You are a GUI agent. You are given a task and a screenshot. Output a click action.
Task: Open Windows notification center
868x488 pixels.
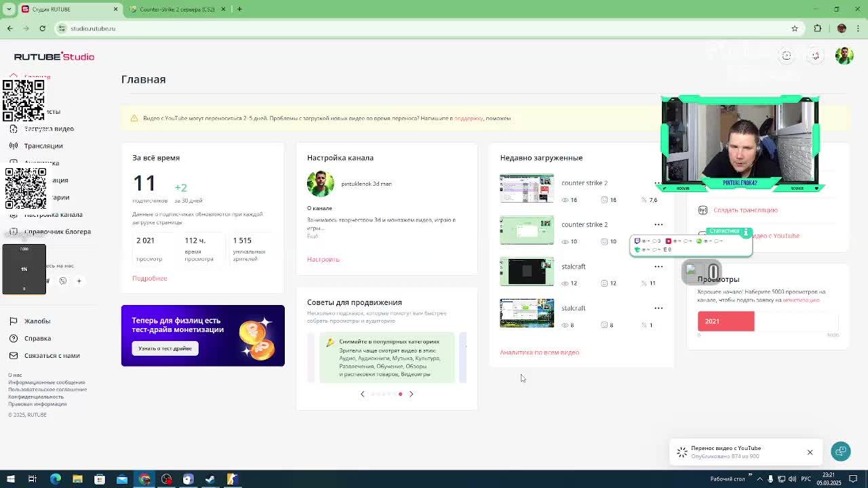pyautogui.click(x=854, y=479)
